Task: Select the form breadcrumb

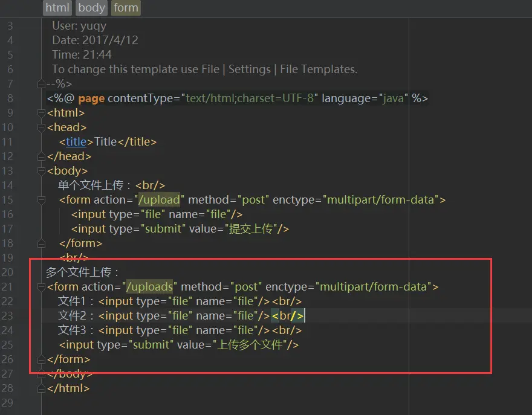Action: pyautogui.click(x=126, y=8)
